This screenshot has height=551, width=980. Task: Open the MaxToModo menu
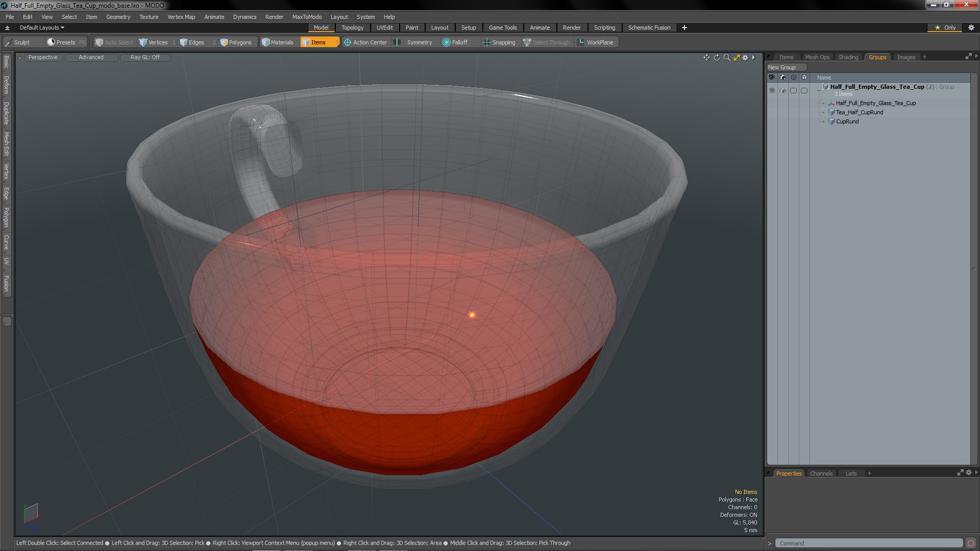tap(307, 17)
